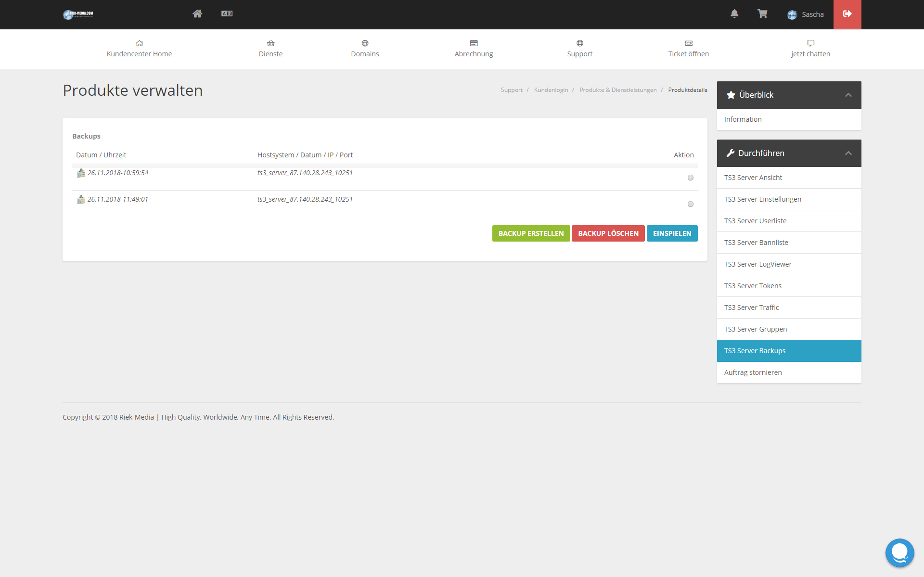Open TS3 Server Traffic in sidebar
Viewport: 924px width, 577px height.
751,308
